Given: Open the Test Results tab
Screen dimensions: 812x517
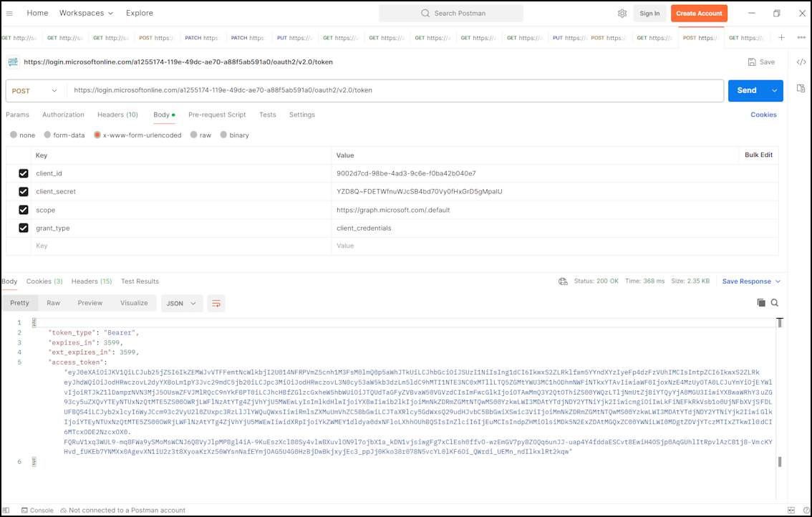Looking at the screenshot, I should (140, 281).
